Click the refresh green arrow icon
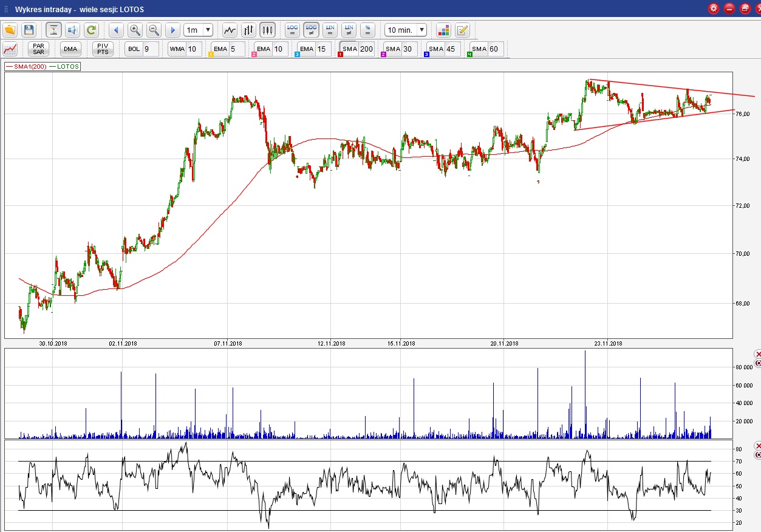 (91, 30)
